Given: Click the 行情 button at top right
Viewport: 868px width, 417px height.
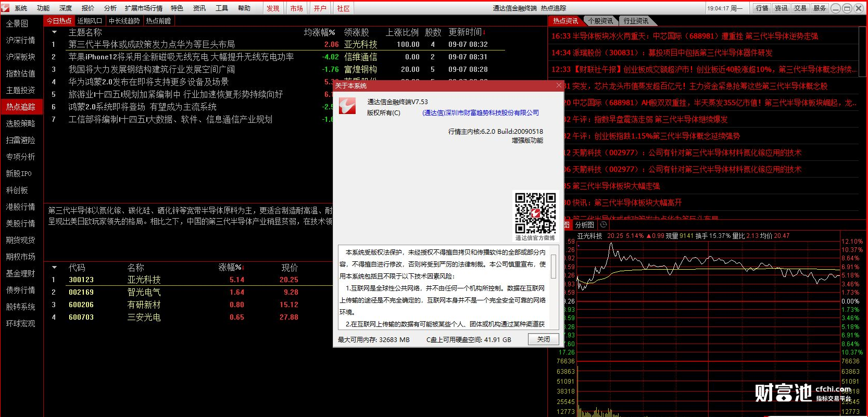Looking at the screenshot, I should 762,8.
